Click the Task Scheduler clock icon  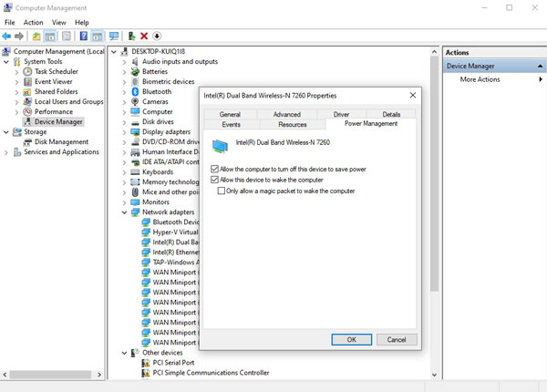pos(27,71)
